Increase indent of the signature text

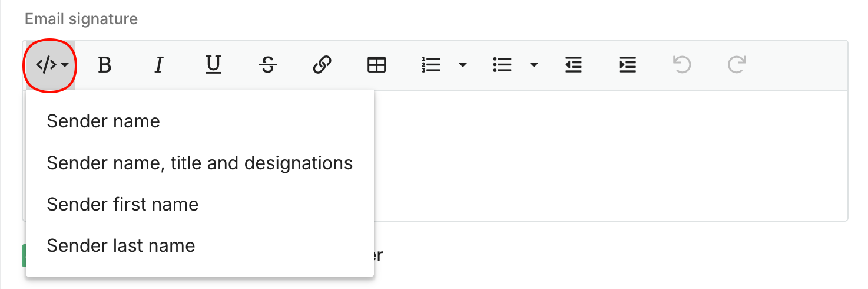[628, 65]
